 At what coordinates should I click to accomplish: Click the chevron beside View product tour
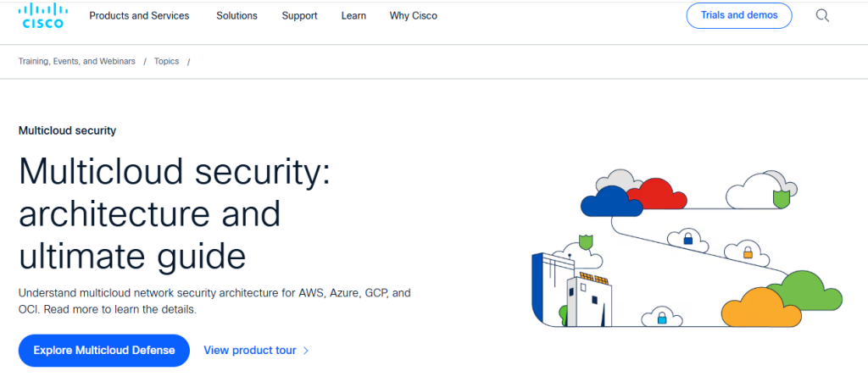306,351
